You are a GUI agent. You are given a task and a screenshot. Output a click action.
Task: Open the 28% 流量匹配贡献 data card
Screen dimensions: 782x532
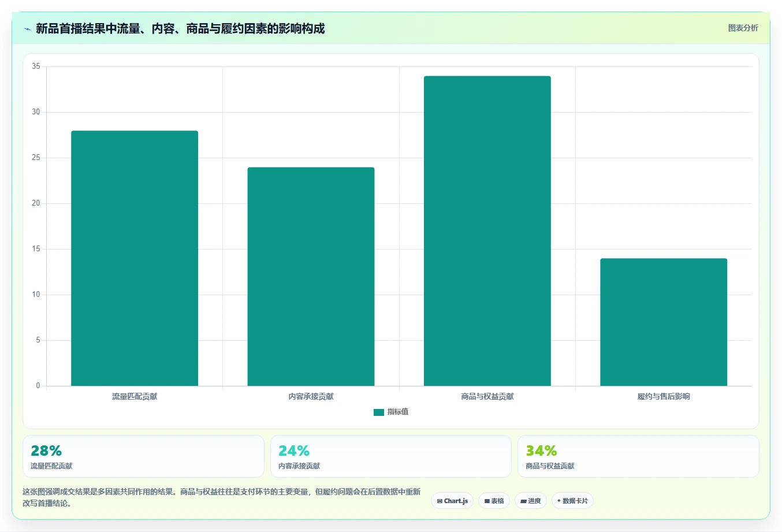click(143, 456)
